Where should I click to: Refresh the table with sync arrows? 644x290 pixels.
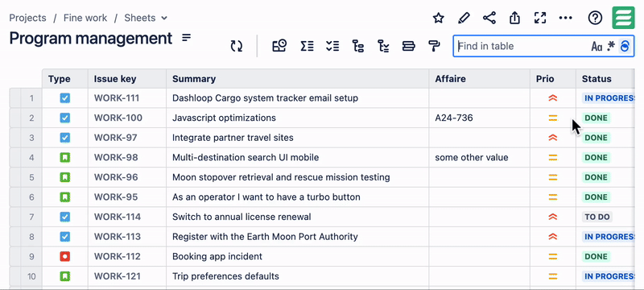pyautogui.click(x=236, y=46)
